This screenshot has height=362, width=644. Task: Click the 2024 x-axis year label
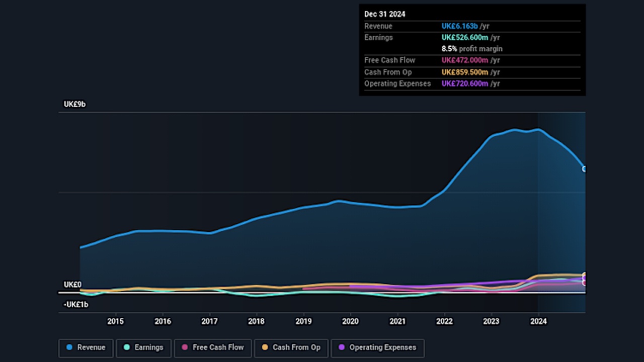(x=538, y=321)
